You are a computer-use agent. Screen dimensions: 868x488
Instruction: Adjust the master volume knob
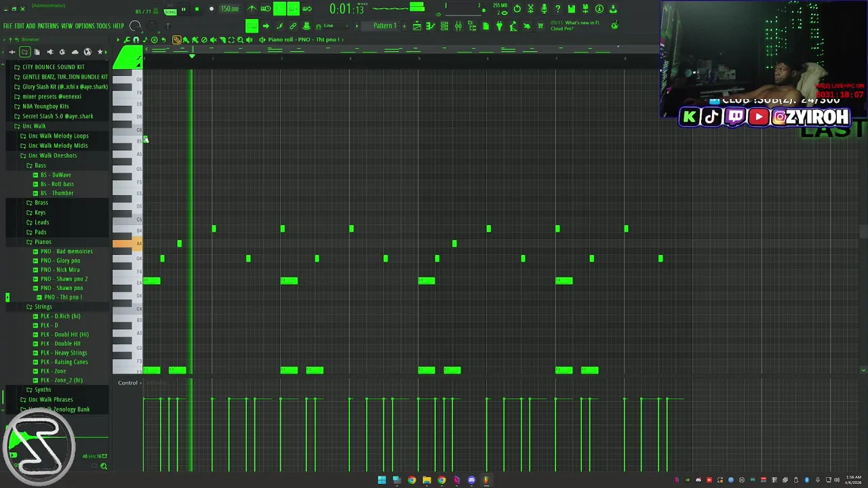click(135, 26)
